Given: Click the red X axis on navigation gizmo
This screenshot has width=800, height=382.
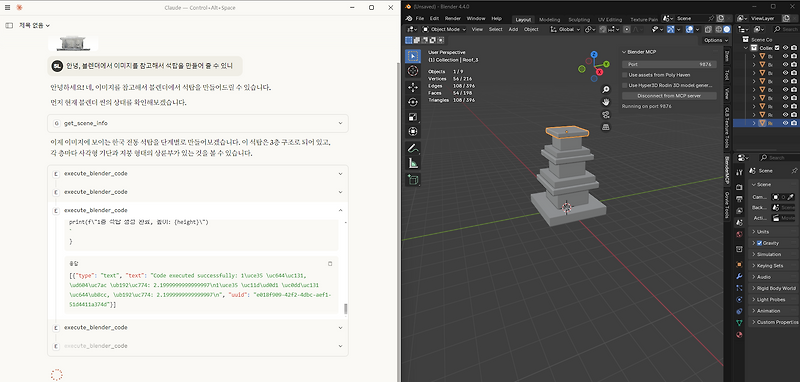Looking at the screenshot, I should coord(599,72).
